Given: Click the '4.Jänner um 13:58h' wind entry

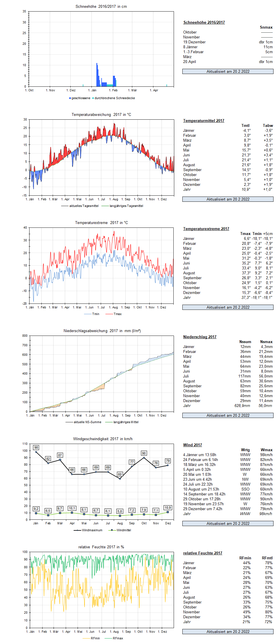Looking at the screenshot, I should [200, 455].
